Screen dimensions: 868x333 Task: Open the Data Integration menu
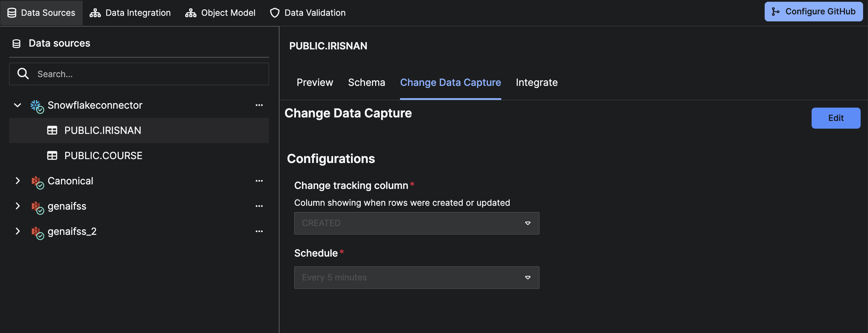tap(130, 13)
